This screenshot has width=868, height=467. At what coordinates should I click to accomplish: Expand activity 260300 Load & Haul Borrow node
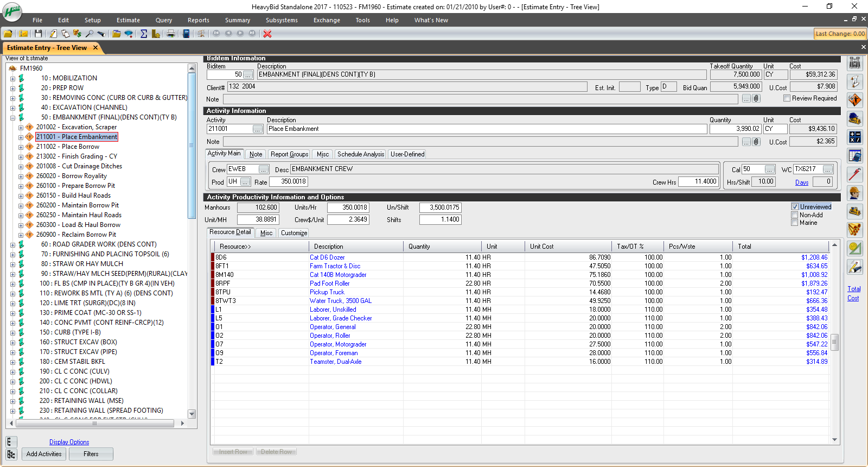click(x=21, y=225)
